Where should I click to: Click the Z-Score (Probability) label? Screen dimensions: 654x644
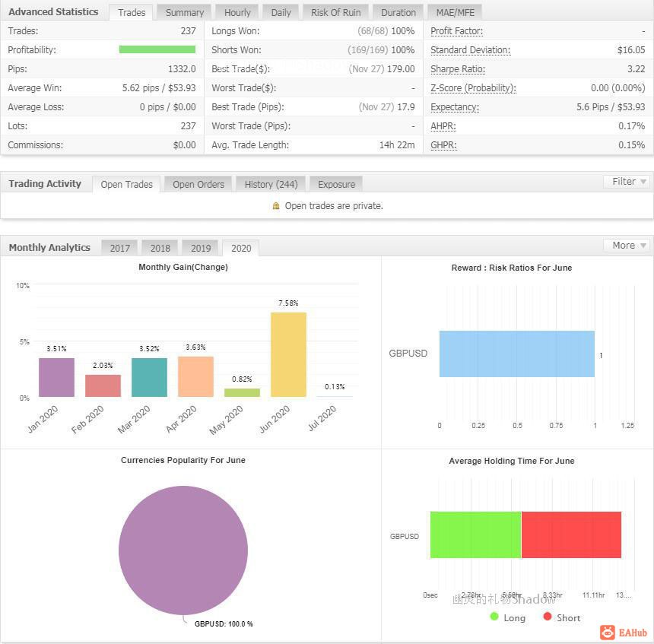coord(473,88)
